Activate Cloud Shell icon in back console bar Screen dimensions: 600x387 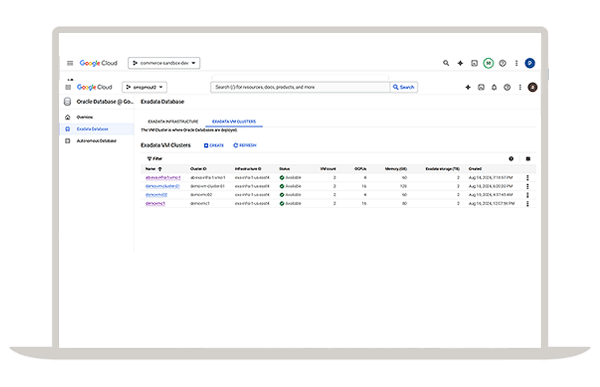click(x=474, y=63)
